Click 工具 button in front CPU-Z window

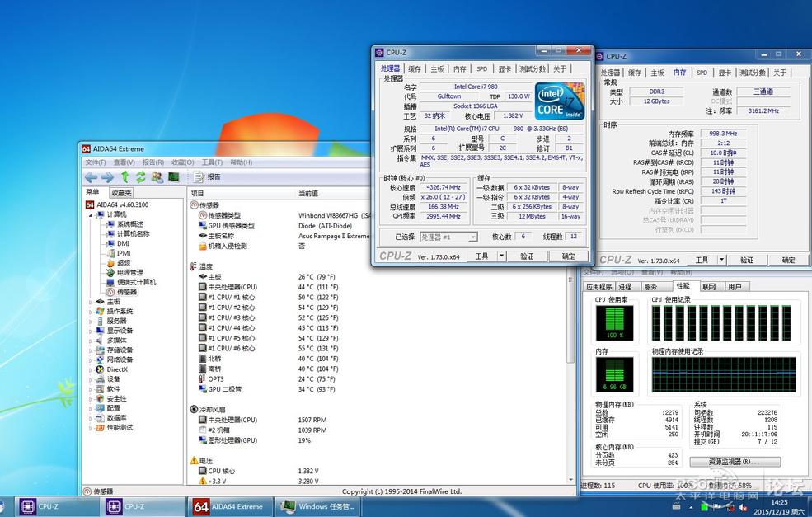482,256
